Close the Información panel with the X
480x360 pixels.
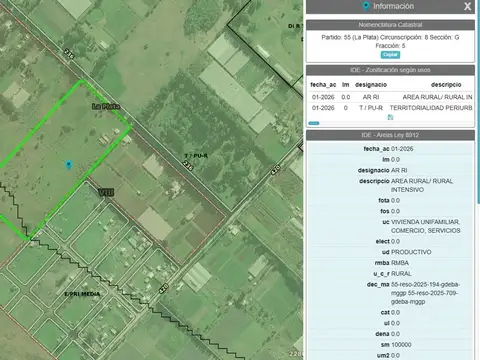467,6
